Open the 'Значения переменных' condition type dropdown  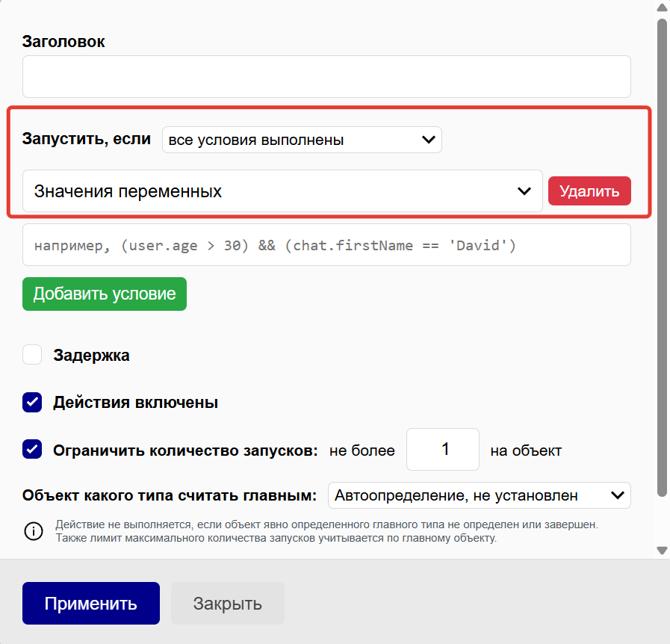pyautogui.click(x=282, y=191)
